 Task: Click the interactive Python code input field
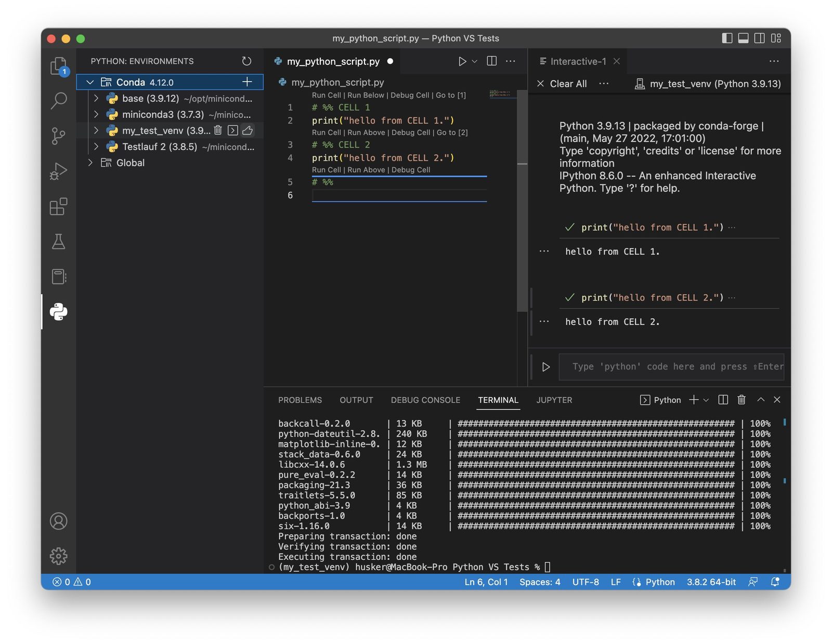(671, 367)
